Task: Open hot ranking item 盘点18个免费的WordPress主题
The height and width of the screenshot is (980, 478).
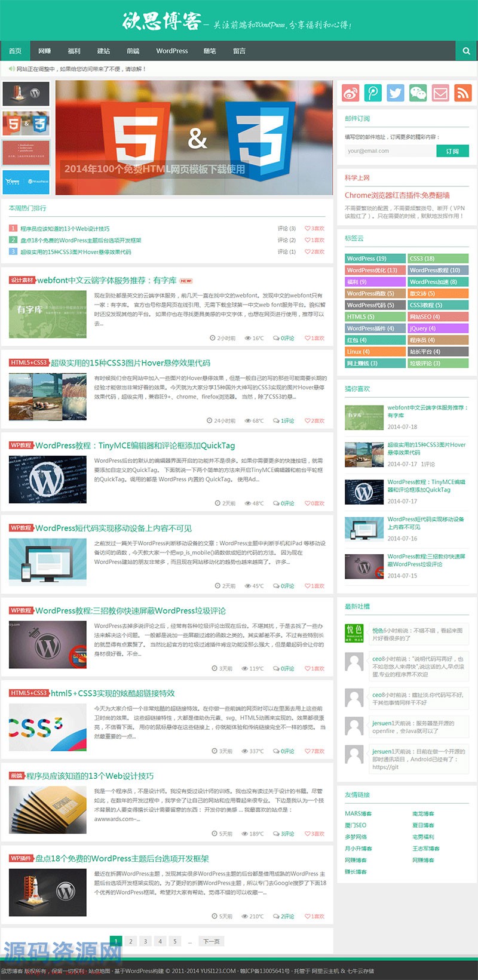Action: pos(81,240)
